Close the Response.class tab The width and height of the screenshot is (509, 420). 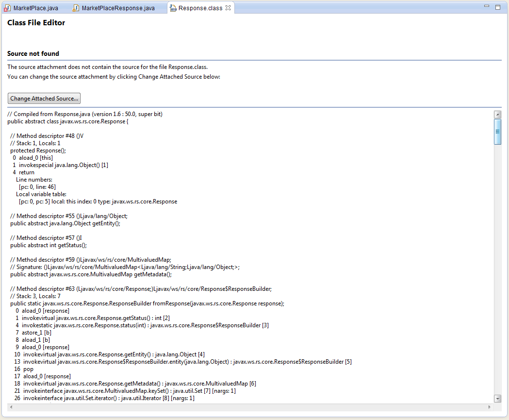228,8
